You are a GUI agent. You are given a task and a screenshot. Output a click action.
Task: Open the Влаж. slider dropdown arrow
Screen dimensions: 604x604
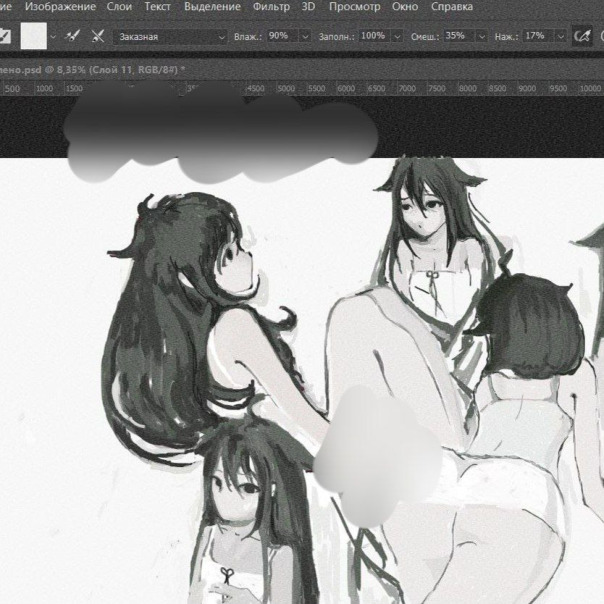[305, 37]
